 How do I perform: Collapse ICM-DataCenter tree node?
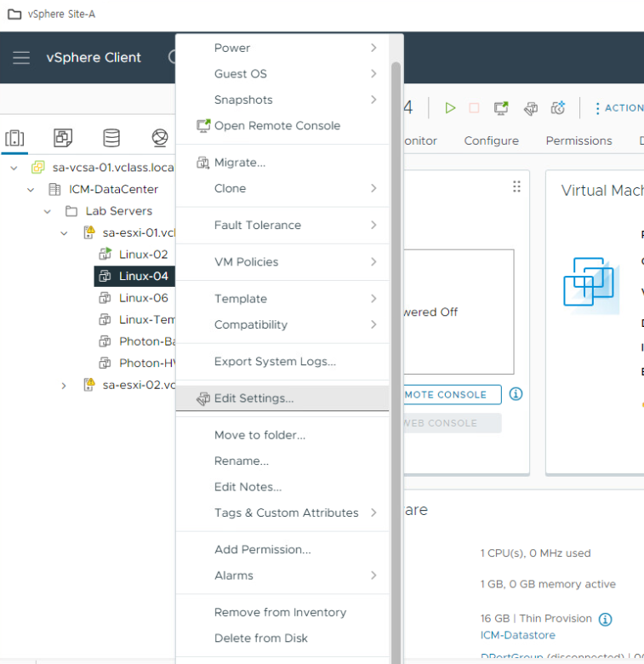(31, 190)
